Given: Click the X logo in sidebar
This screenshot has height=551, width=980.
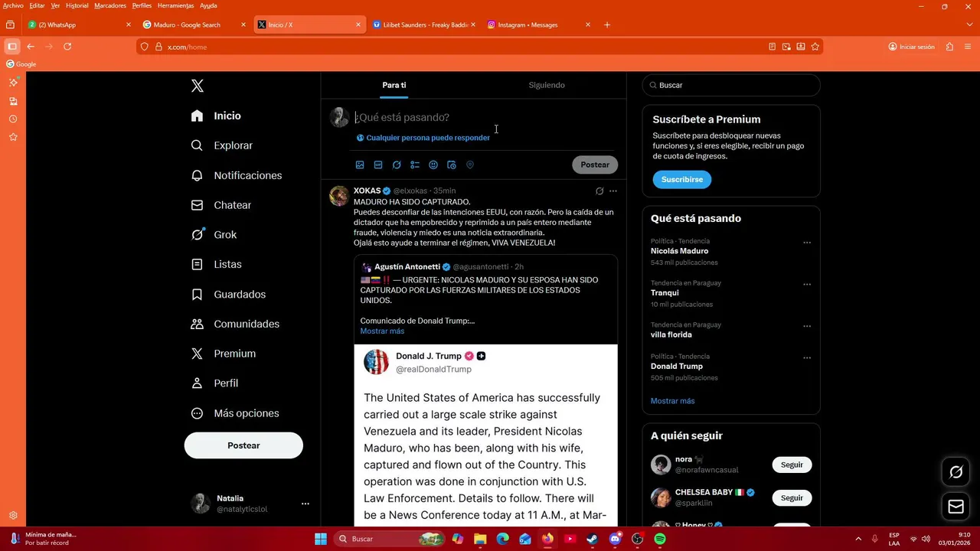Looking at the screenshot, I should 198,86.
